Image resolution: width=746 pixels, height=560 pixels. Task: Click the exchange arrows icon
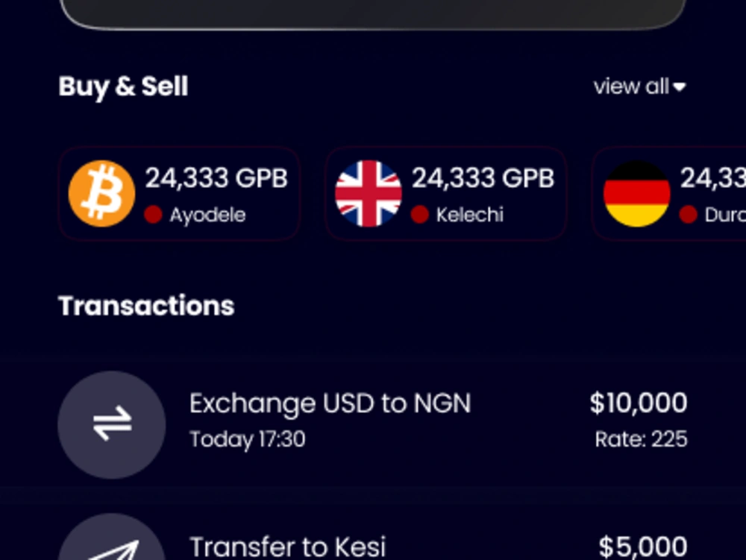coord(112,424)
